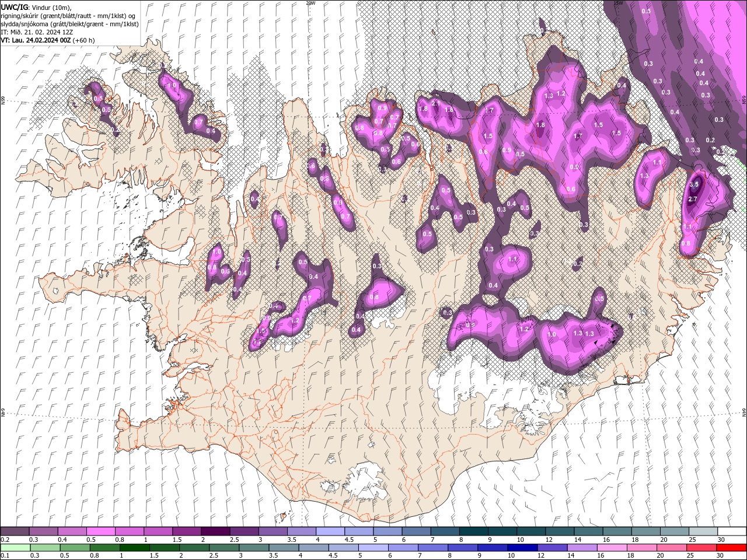Screen dimensions: 747x560
Task: Click the 3.5 snowfall value on the map
Action: pos(694,184)
